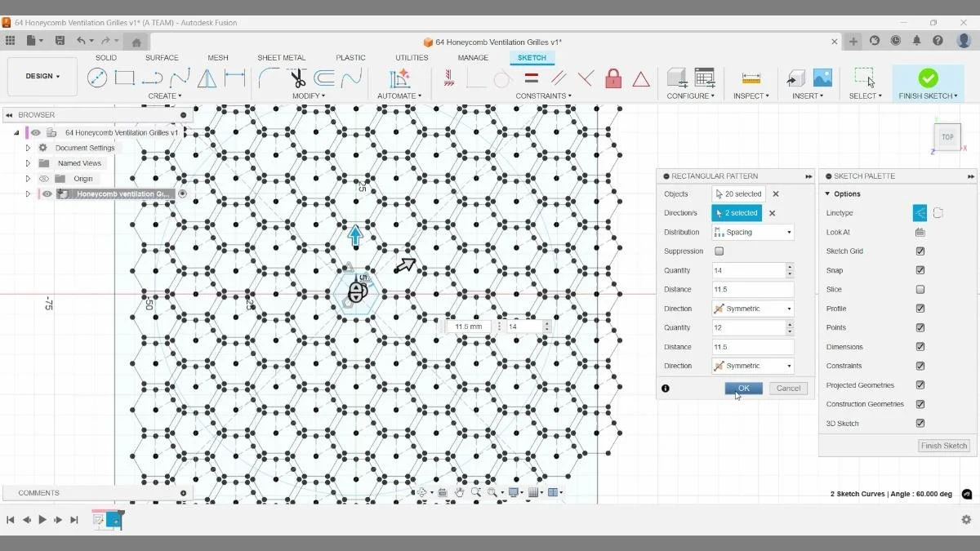Disable the Slice option in Sketch Palette
The image size is (980, 551).
920,289
